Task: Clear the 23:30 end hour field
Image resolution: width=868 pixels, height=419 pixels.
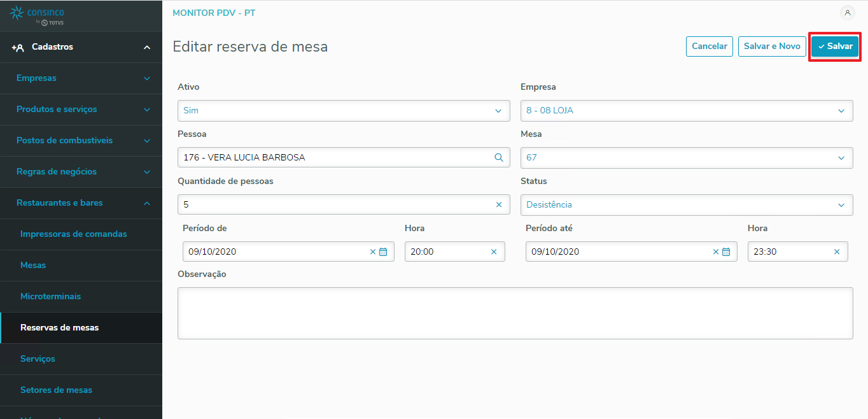Action: pos(837,252)
